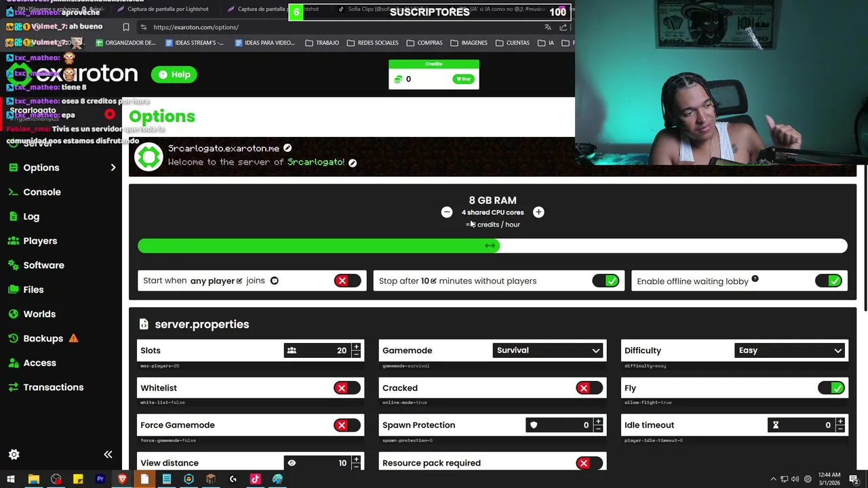Click icon after 'joins' text
The width and height of the screenshot is (868, 488).
[x=274, y=281]
